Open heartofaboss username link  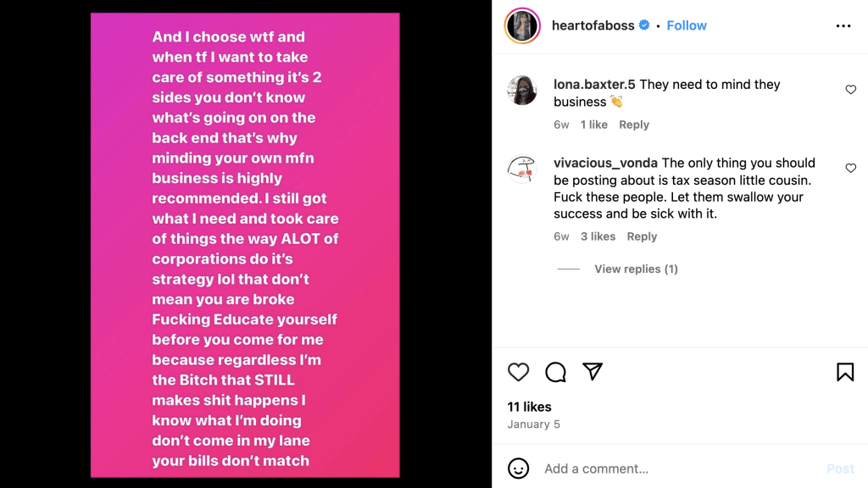point(593,25)
